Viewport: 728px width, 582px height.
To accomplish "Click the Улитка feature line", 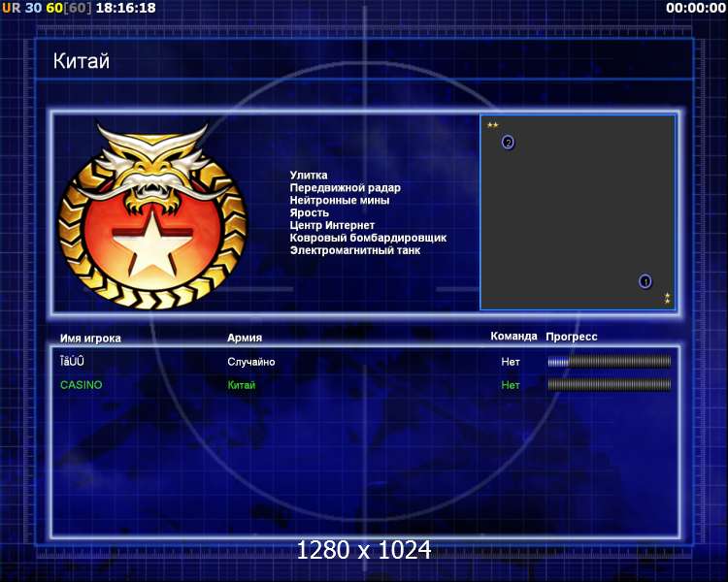I will click(309, 175).
